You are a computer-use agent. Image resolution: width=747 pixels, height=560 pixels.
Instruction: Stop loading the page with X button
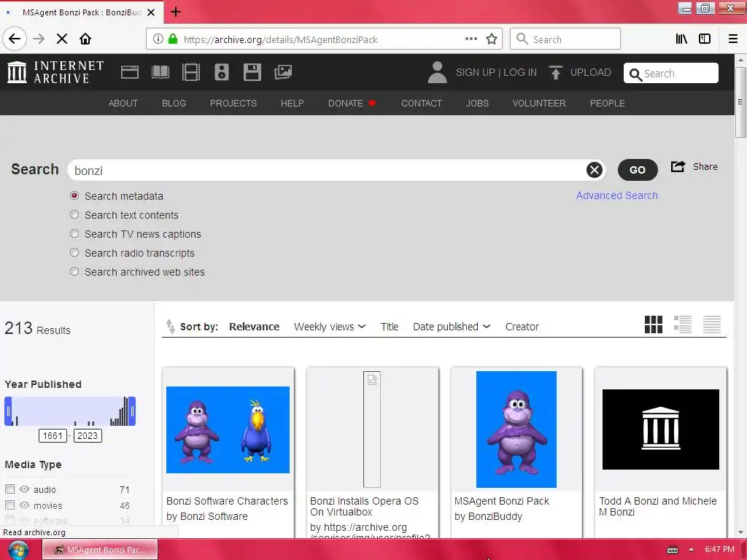pos(62,39)
